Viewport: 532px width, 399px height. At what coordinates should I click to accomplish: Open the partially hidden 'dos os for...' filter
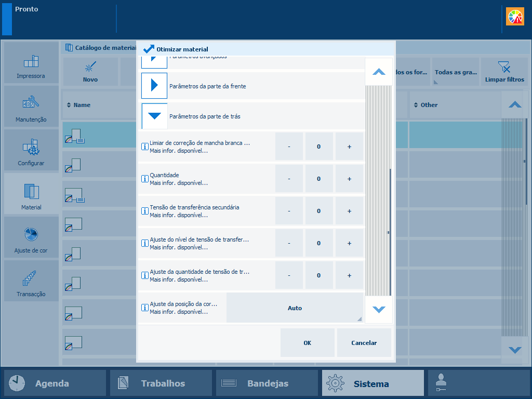412,72
